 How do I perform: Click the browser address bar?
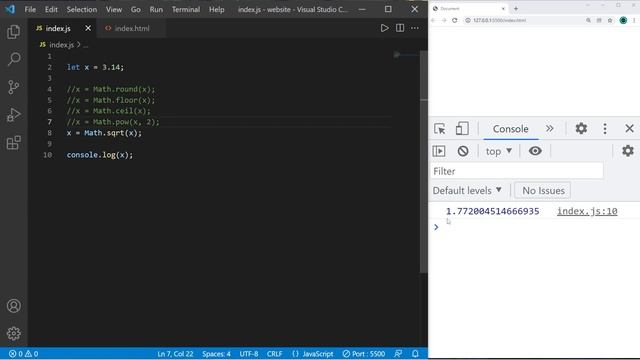point(524,20)
